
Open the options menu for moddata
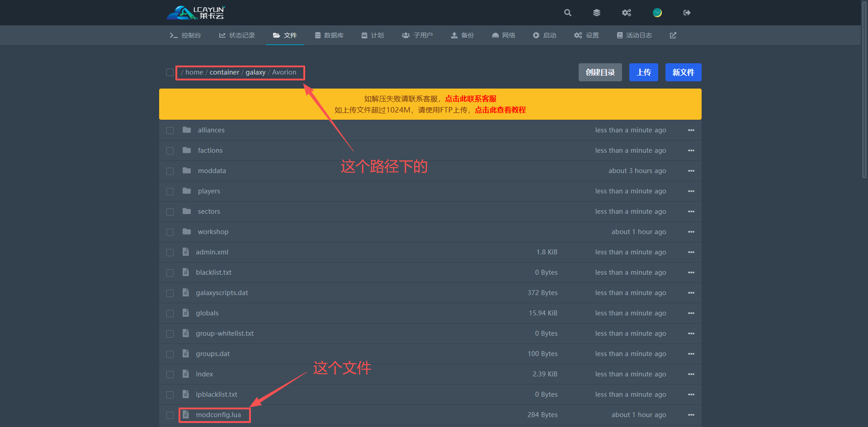point(691,171)
